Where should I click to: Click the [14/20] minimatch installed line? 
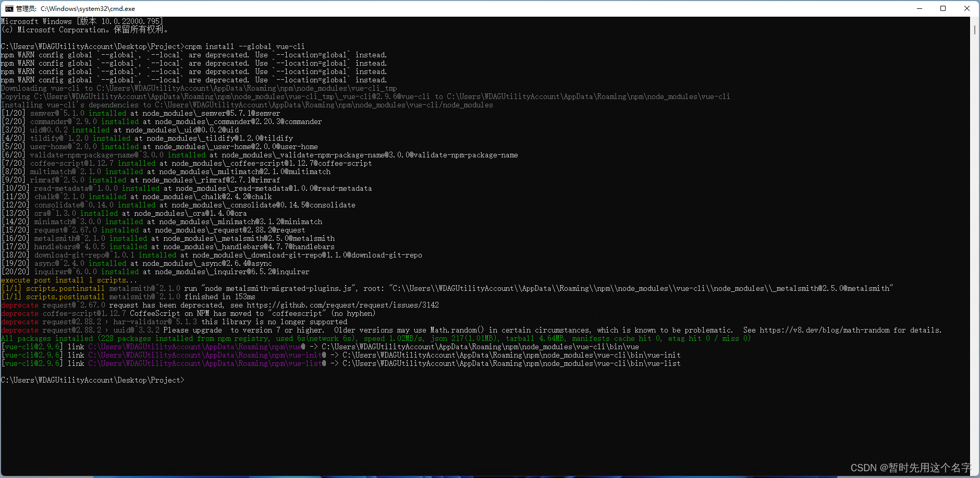tap(162, 222)
